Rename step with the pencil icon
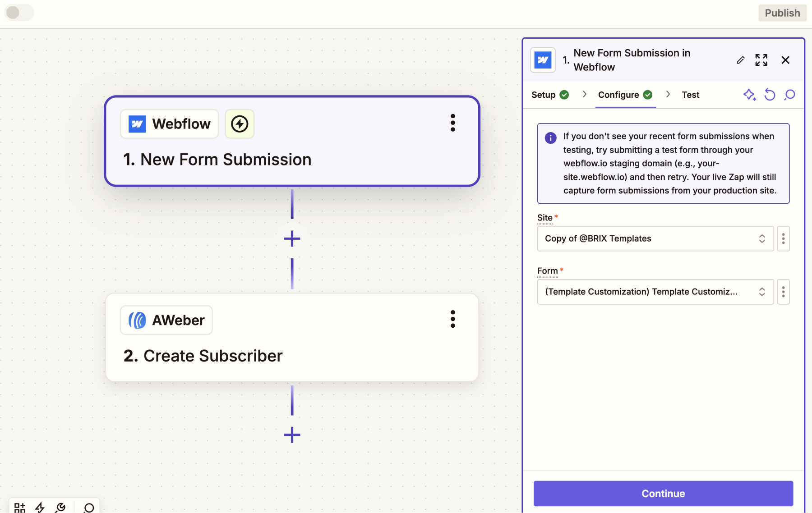812x513 pixels. (741, 60)
